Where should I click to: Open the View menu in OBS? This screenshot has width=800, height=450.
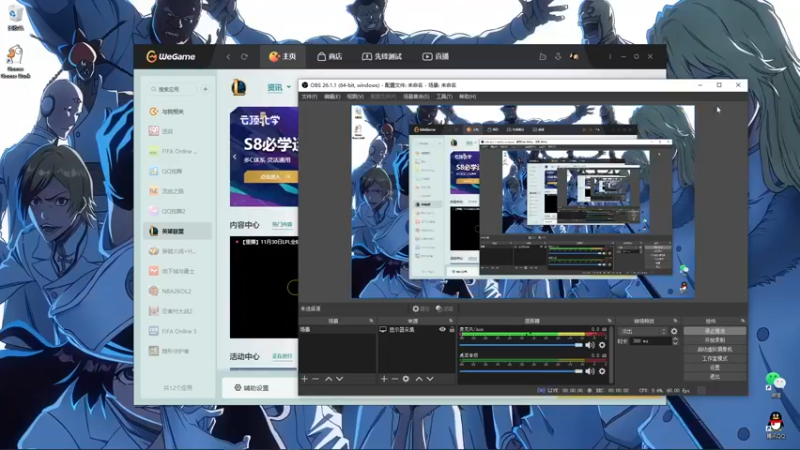[x=355, y=96]
